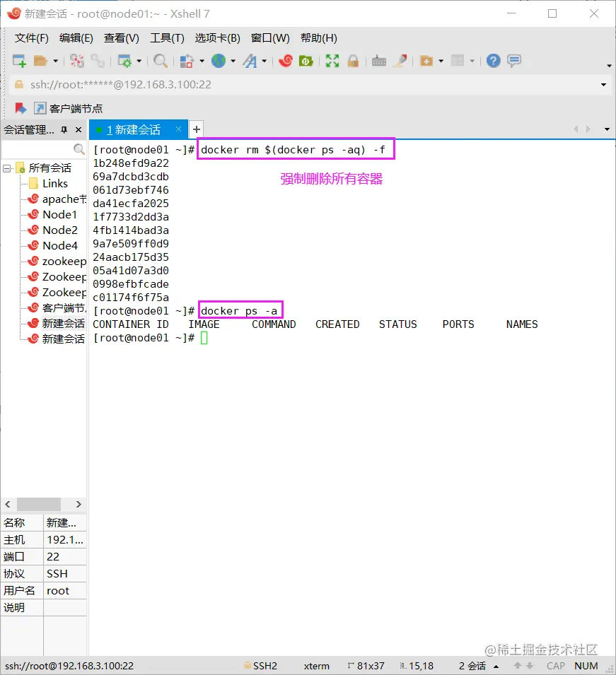Click the color scheme toolbar icon
Viewport: 616px width, 675px height.
pyautogui.click(x=187, y=61)
